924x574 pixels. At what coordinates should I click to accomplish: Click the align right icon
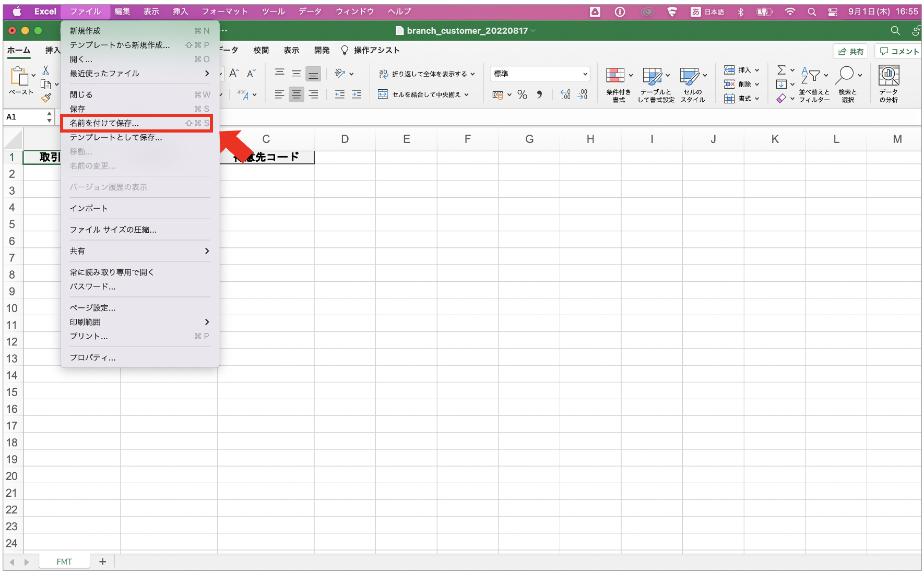coord(313,94)
